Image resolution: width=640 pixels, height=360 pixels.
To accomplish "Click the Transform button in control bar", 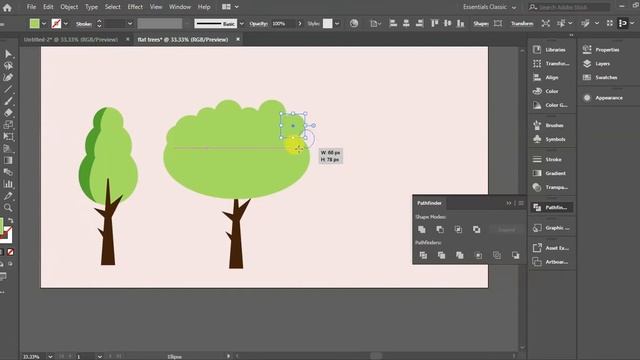I will (522, 24).
